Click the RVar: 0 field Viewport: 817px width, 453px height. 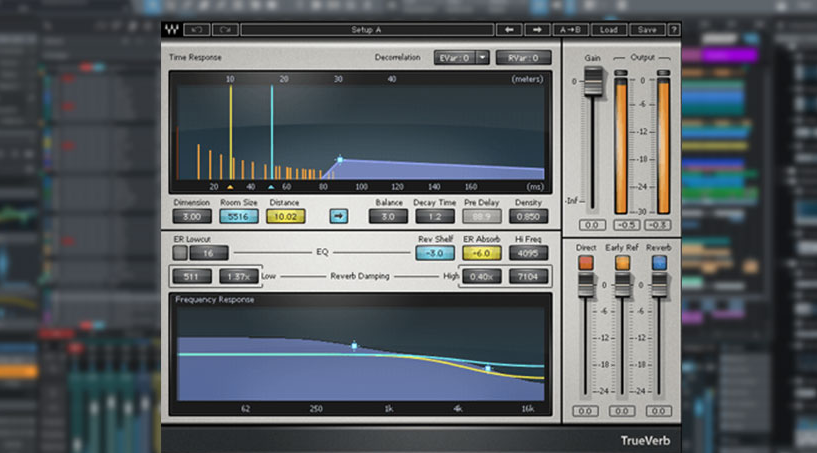[x=523, y=58]
